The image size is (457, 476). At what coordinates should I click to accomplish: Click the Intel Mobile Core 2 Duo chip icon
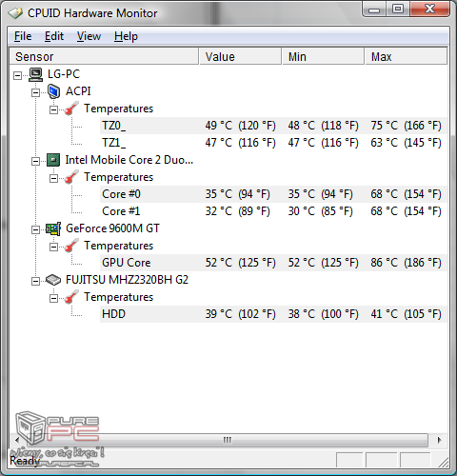[53, 160]
